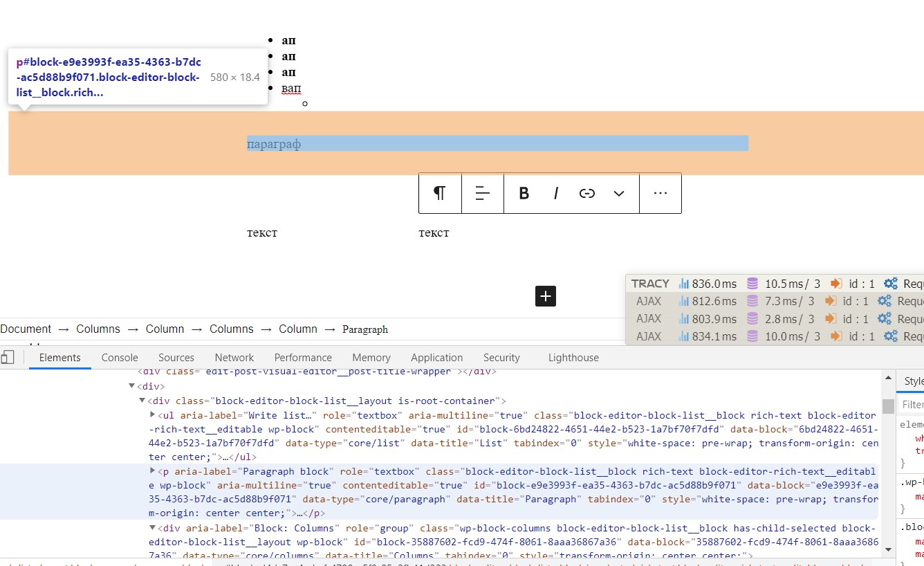Select first Columns in block breadcrumb
The image size is (924, 566).
(x=98, y=329)
